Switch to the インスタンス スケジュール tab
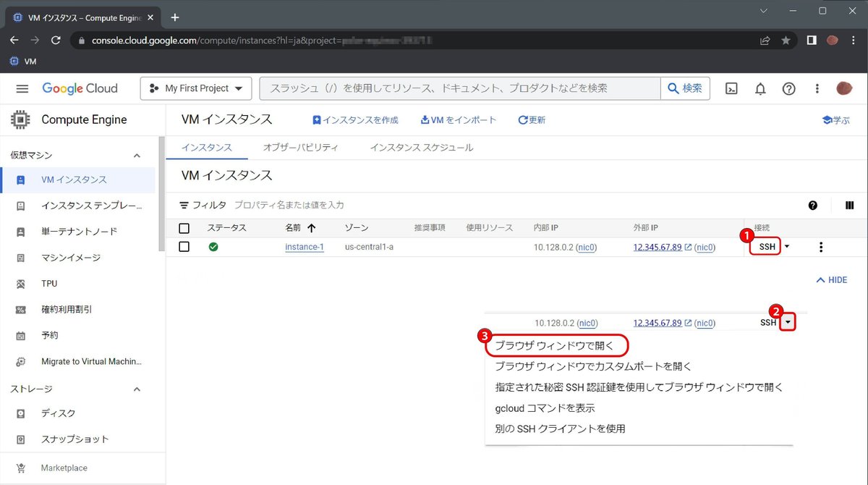Viewport: 868px width, 485px height. (421, 147)
